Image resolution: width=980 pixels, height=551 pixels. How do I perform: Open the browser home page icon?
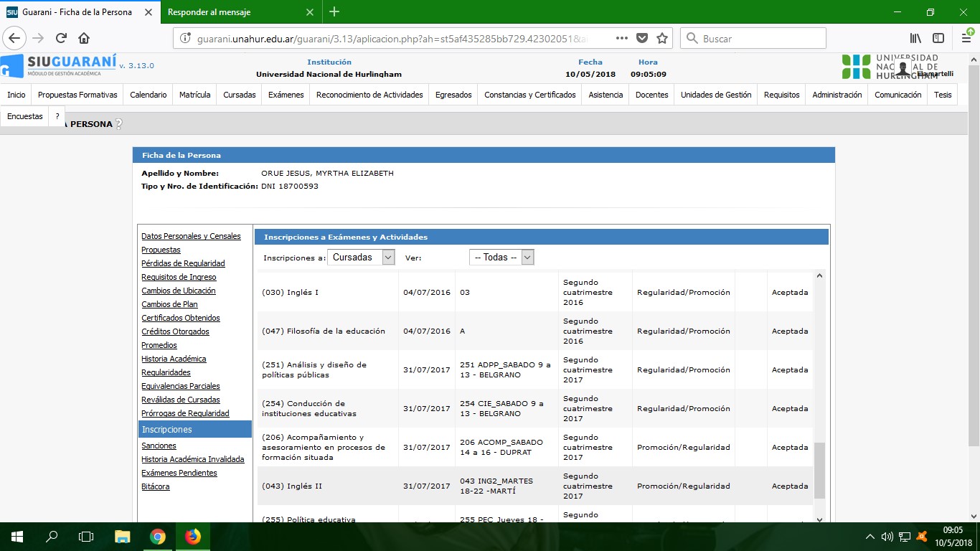point(84,38)
